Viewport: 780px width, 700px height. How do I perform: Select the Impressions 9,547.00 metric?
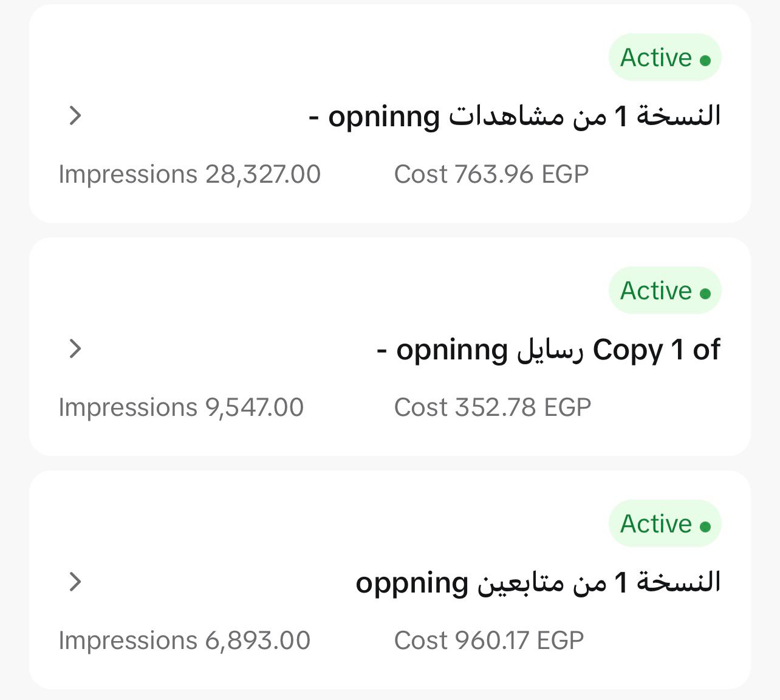point(181,407)
